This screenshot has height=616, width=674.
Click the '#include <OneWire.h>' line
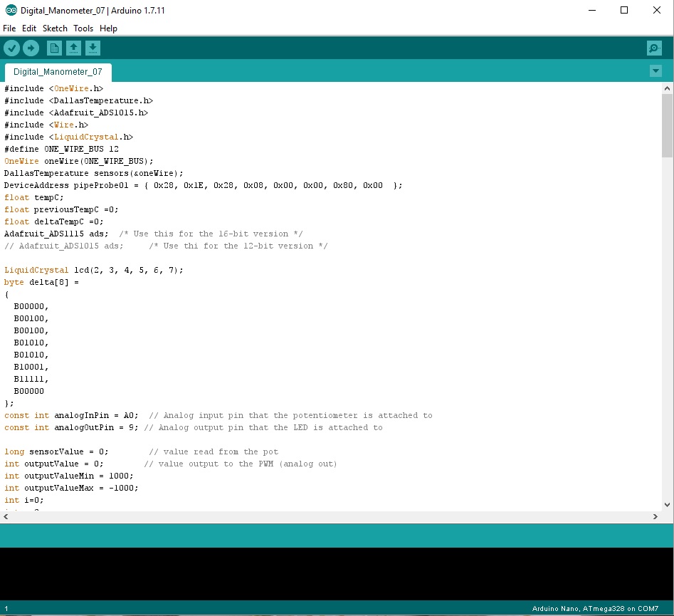coord(53,88)
